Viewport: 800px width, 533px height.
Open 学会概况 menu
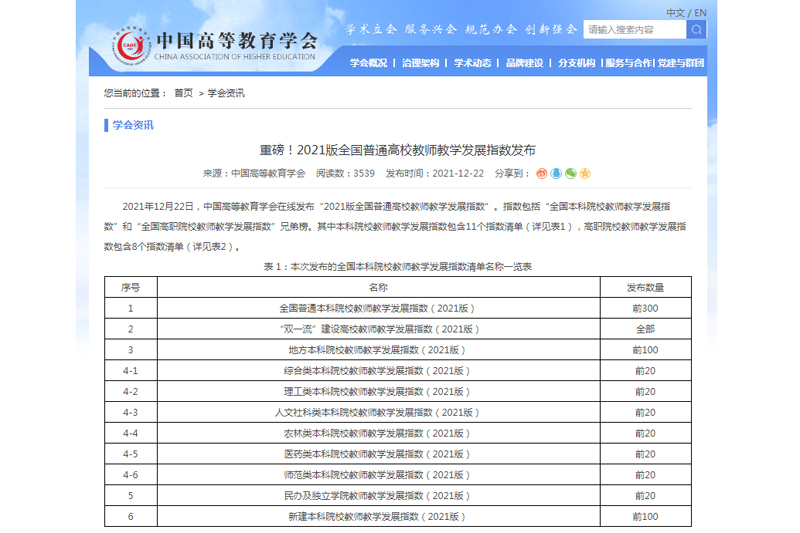[368, 63]
